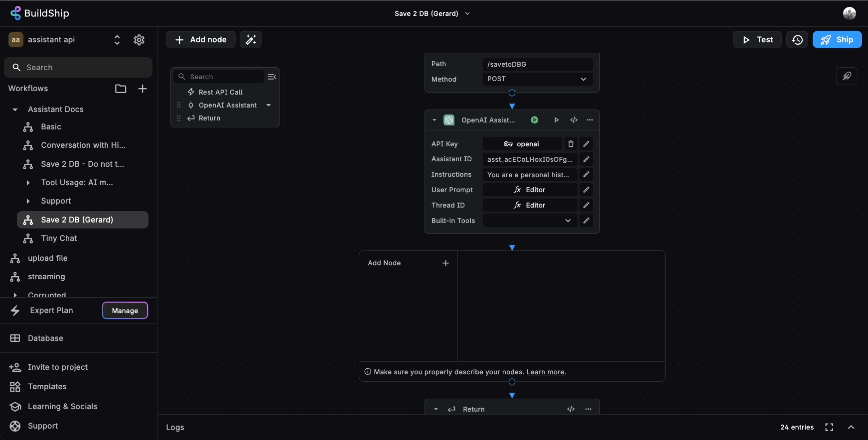868x440 pixels.
Task: Open the version history icon
Action: click(797, 40)
